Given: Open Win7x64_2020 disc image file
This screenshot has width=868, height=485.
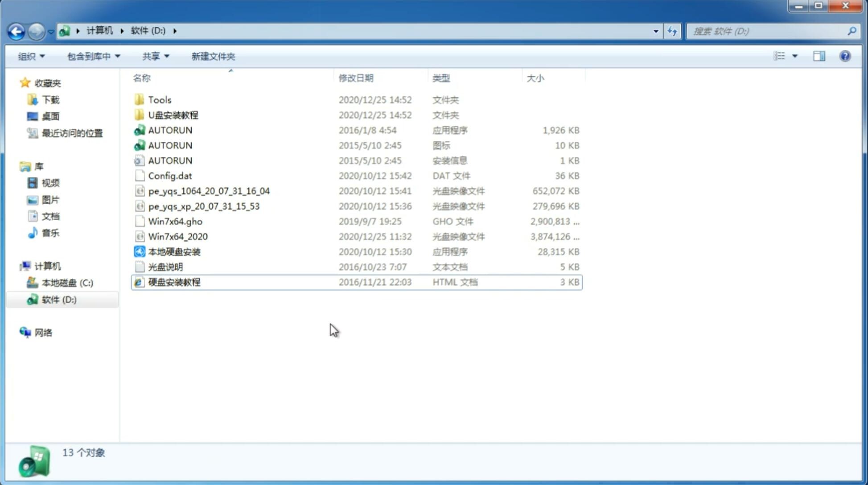Looking at the screenshot, I should coord(177,236).
